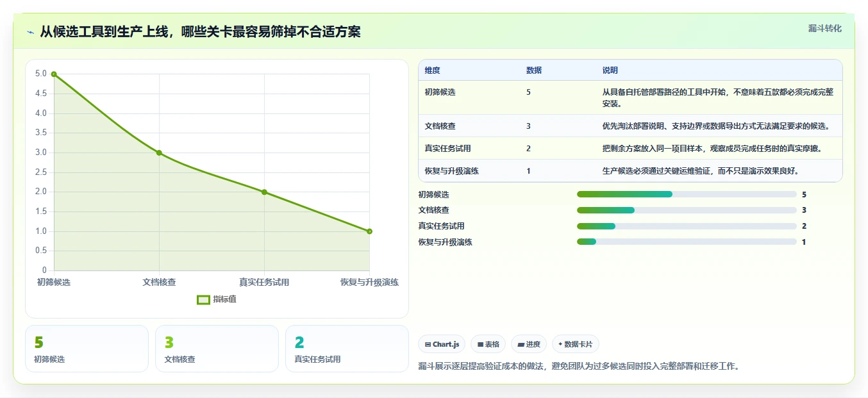This screenshot has width=868, height=398.
Task: Open the stat card showing 3 文档核查
Action: point(217,349)
